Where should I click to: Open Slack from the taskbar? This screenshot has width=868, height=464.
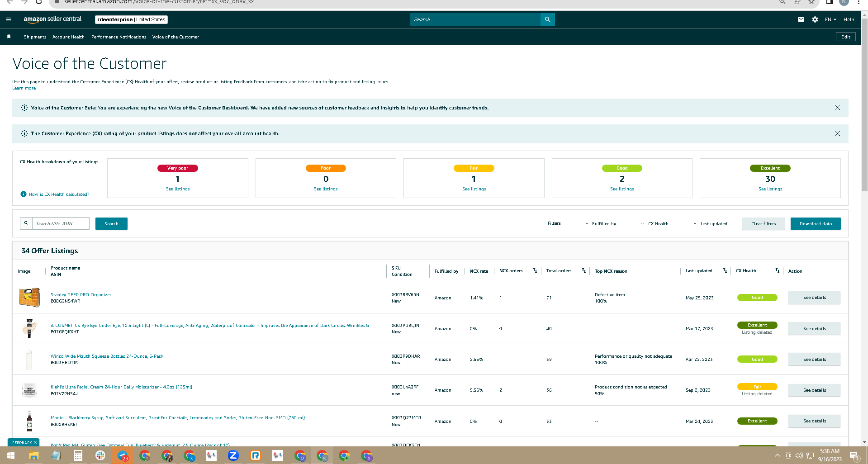click(x=100, y=455)
